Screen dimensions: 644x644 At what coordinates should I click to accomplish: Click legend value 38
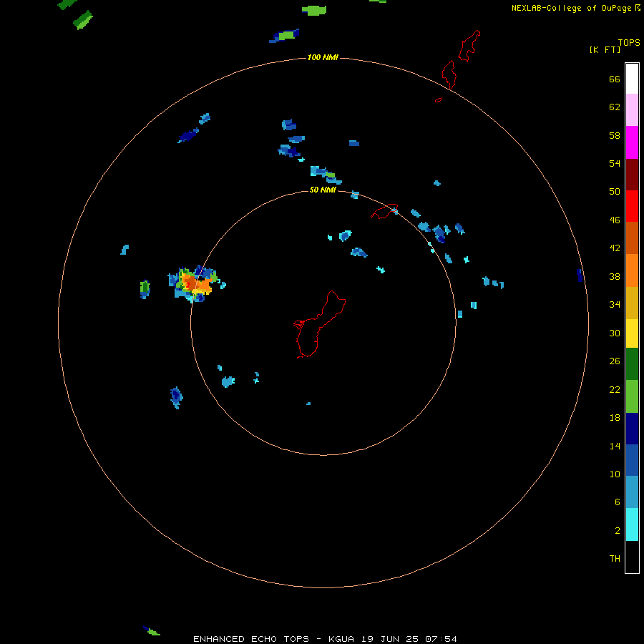(x=615, y=276)
